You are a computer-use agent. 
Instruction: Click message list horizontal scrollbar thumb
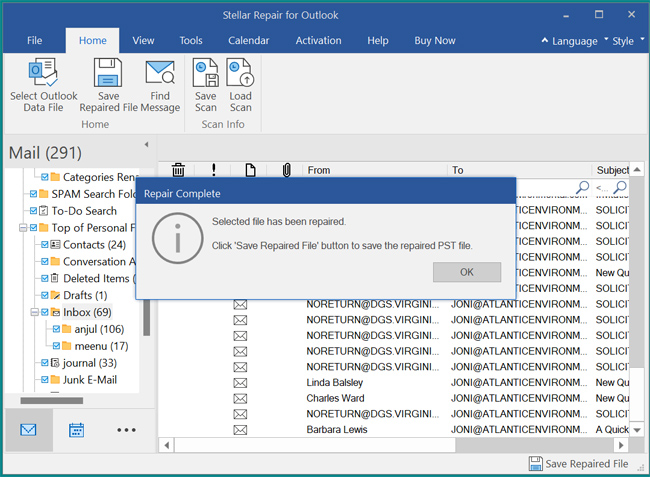[x=315, y=446]
